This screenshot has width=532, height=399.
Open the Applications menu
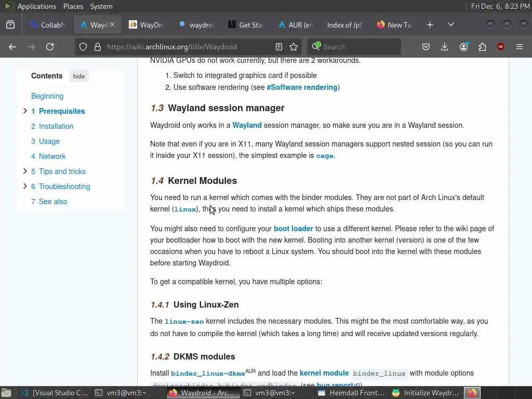pyautogui.click(x=37, y=6)
